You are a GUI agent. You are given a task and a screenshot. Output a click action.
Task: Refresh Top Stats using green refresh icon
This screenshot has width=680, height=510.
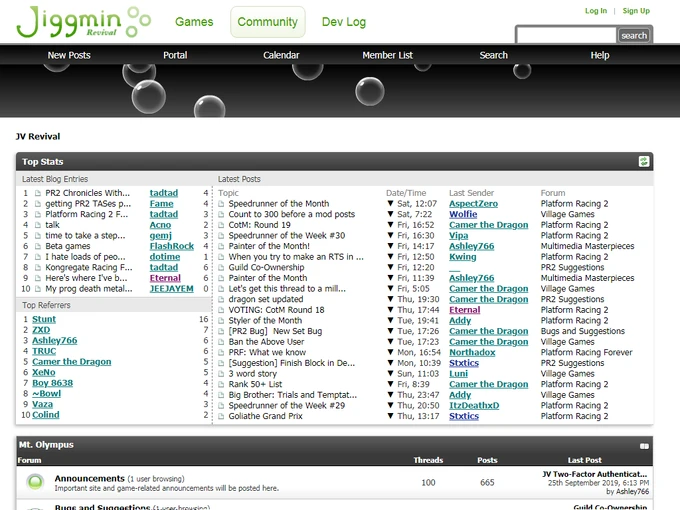(644, 162)
